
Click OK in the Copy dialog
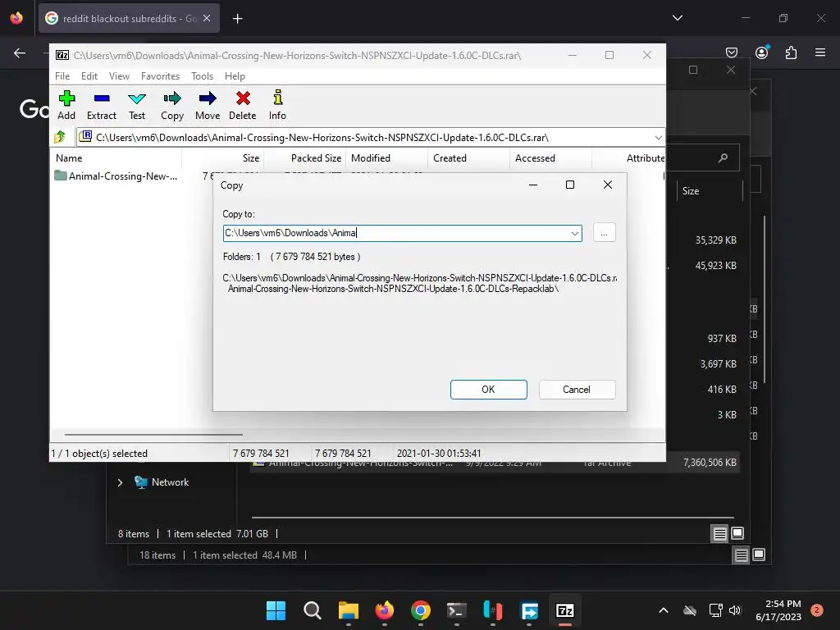(489, 390)
